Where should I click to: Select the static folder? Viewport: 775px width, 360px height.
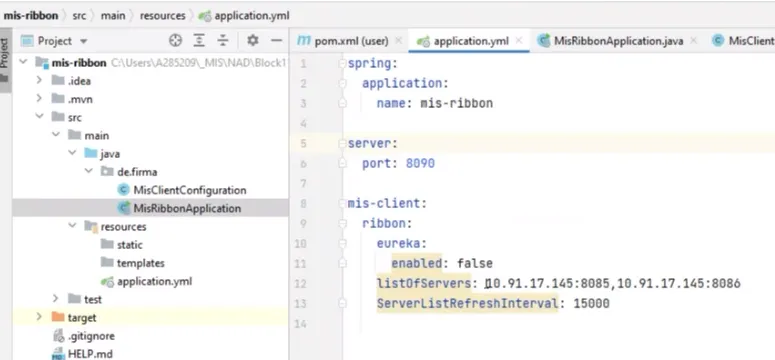[129, 245]
